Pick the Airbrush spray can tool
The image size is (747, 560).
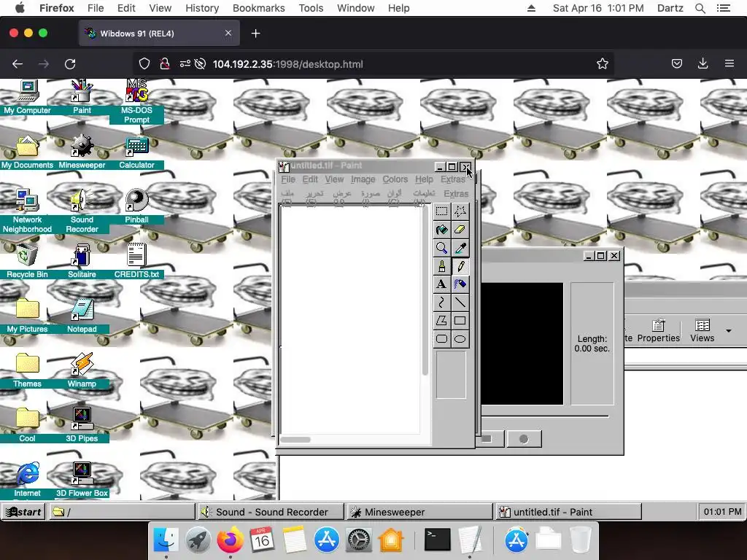pyautogui.click(x=460, y=284)
